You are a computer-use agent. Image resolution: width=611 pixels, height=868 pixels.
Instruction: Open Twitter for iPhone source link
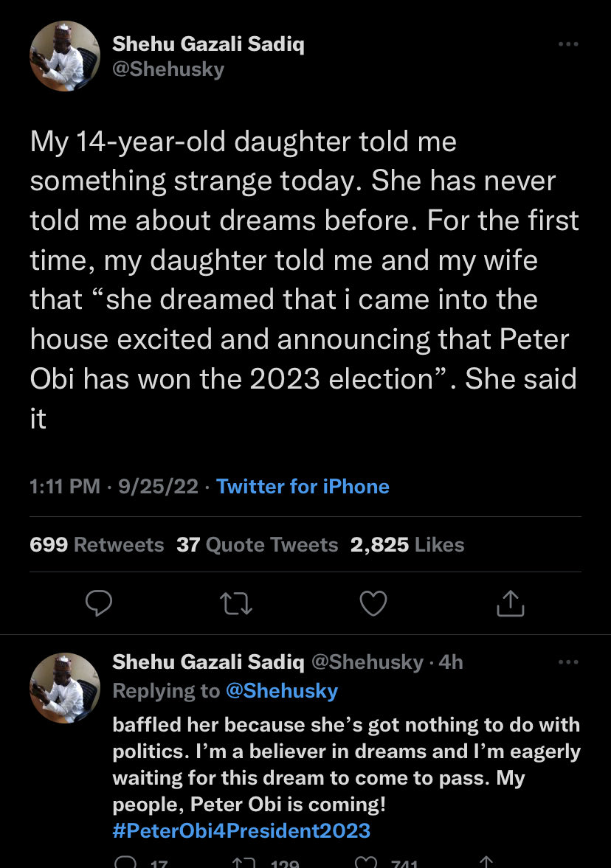303,487
